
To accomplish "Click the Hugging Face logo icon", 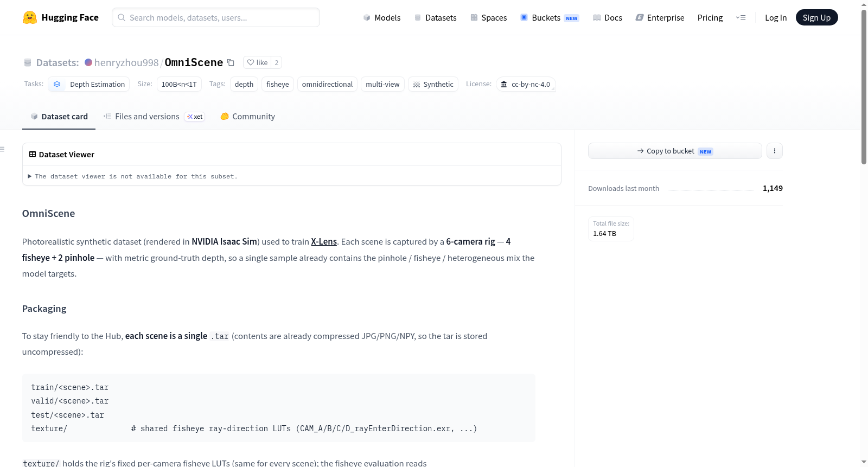I will 30,17.
